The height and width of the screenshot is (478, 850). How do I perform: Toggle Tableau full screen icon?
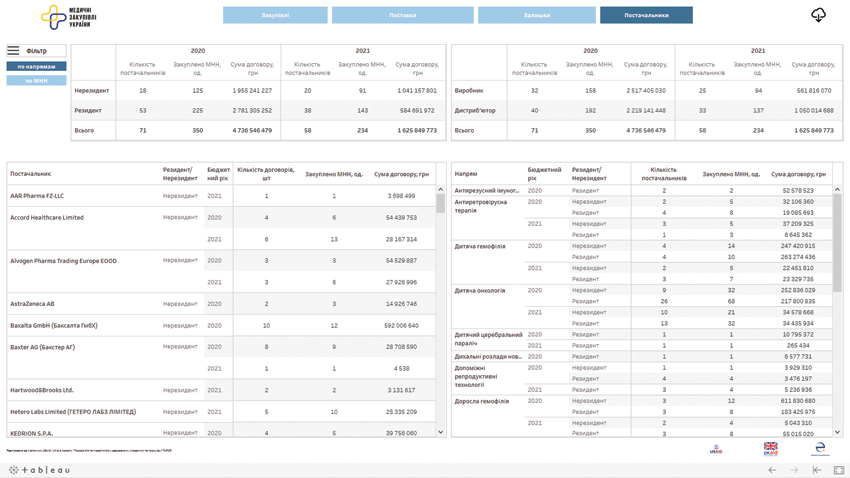(839, 470)
